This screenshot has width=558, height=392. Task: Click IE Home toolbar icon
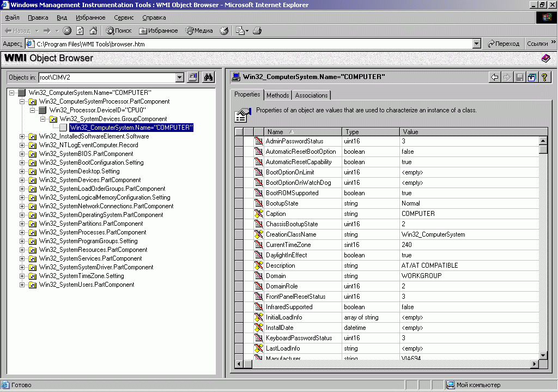tap(93, 31)
